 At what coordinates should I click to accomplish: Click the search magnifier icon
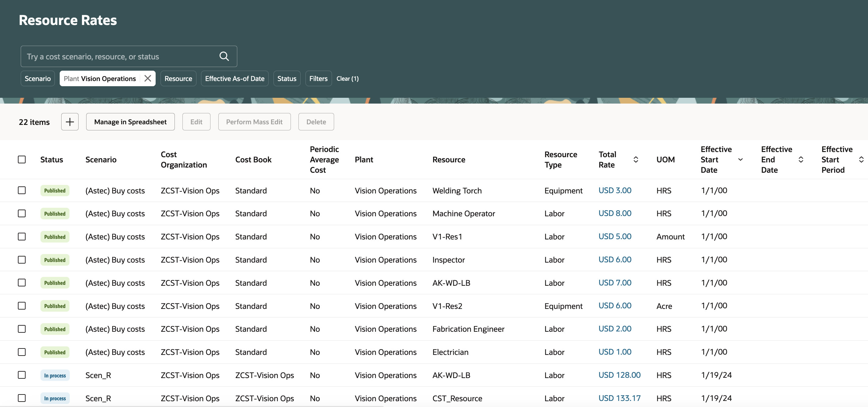224,56
